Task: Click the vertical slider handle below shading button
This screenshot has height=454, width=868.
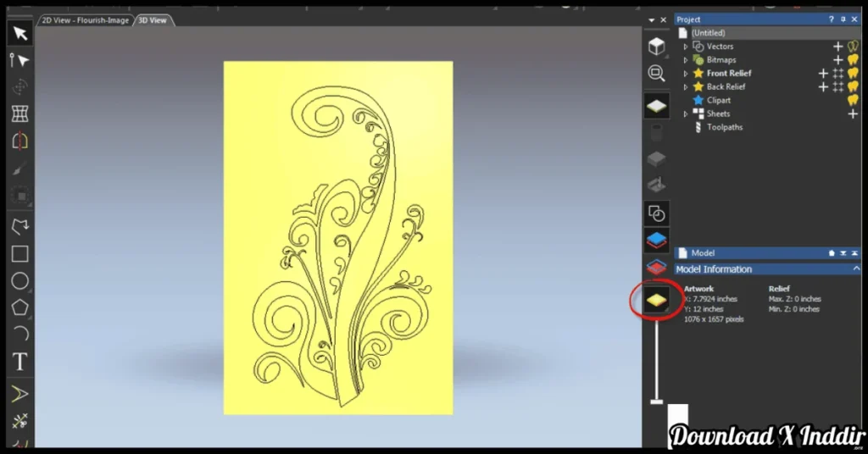Action: 656,401
